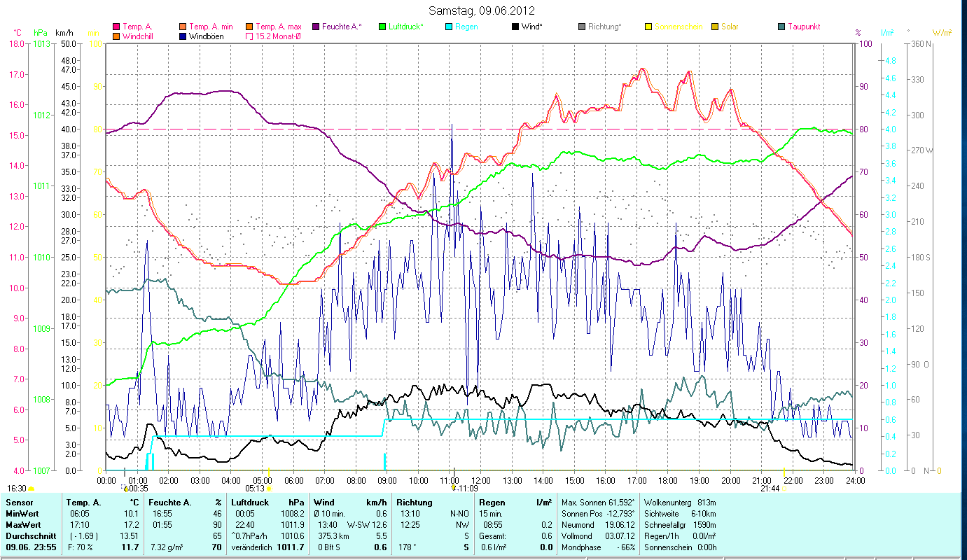Click the humidity value 7.32 g/m³
The height and width of the screenshot is (560, 967).
(167, 547)
